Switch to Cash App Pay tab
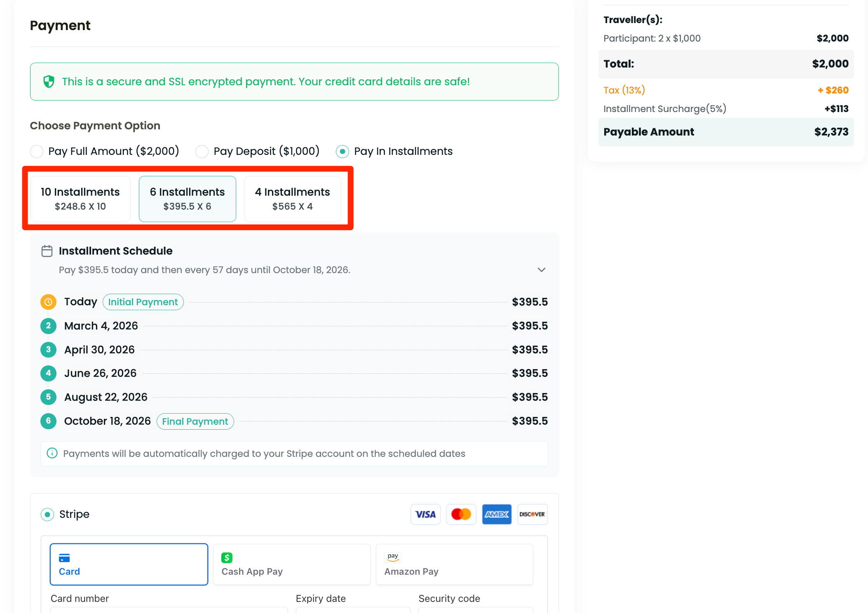Screen dimensions: 868x613 291,564
